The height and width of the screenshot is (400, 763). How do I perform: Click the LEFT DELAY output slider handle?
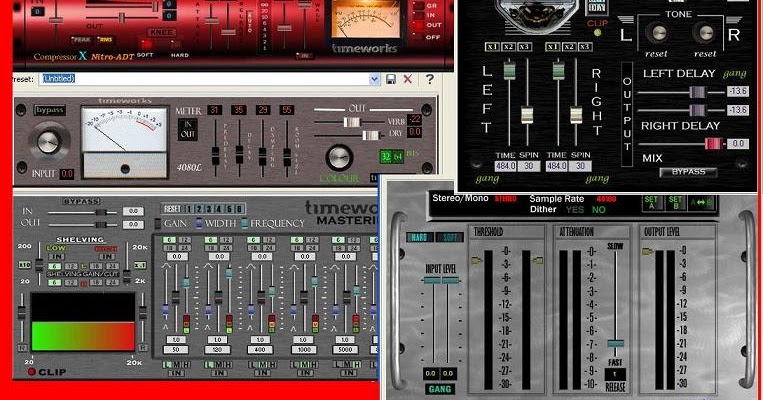697,92
